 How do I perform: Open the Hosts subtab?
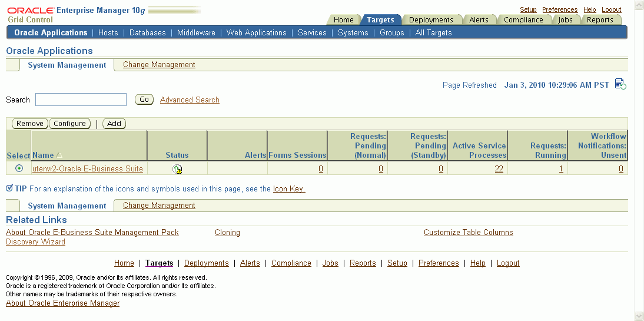pyautogui.click(x=108, y=32)
